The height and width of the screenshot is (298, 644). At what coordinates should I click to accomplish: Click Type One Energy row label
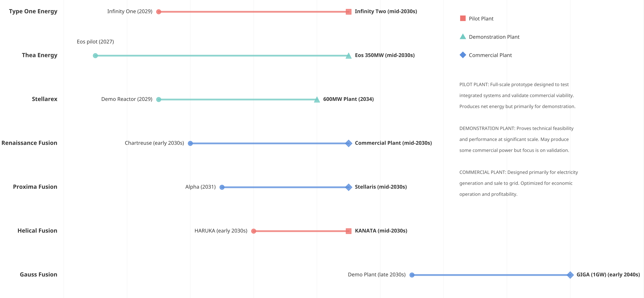click(33, 11)
